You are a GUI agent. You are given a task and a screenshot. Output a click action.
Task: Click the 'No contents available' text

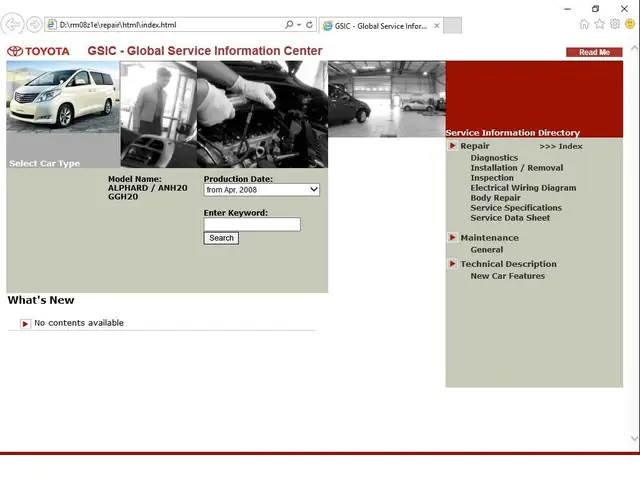tap(79, 323)
